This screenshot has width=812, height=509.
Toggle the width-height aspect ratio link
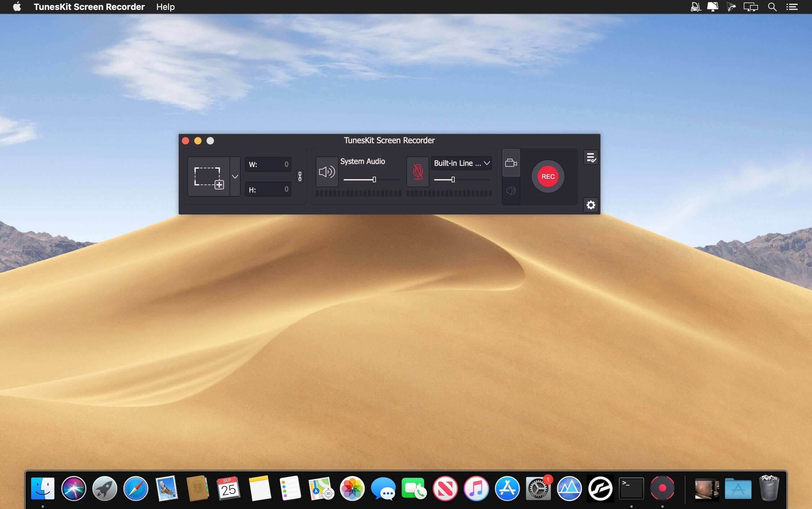tap(299, 176)
